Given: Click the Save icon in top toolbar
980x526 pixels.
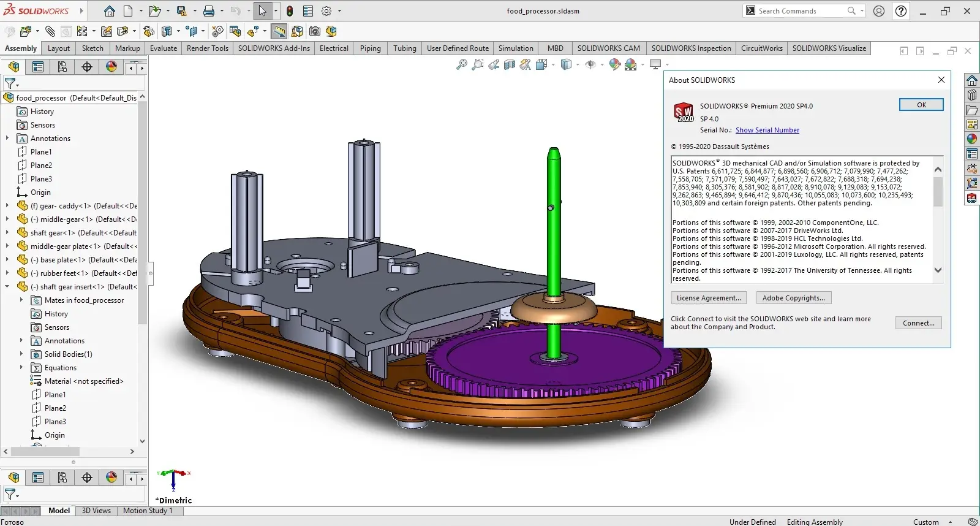Looking at the screenshot, I should [181, 11].
